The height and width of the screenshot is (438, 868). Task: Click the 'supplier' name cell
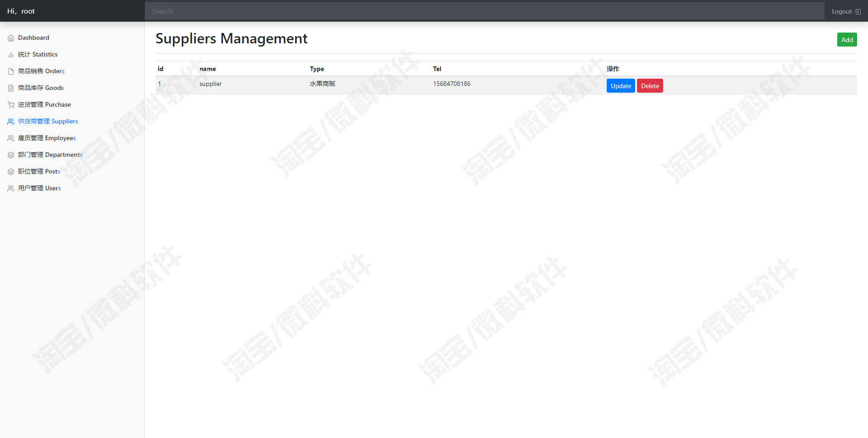pos(211,84)
